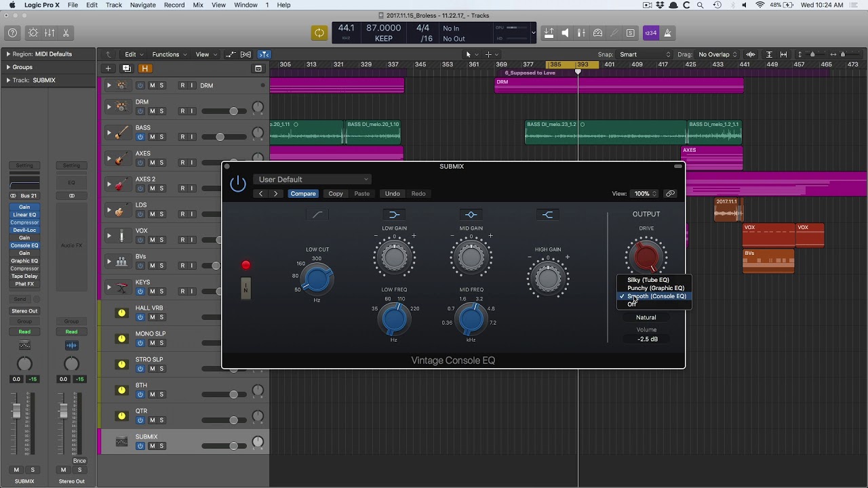Toggle the purple count-in 1234 button
This screenshot has width=868, height=488.
(x=650, y=33)
